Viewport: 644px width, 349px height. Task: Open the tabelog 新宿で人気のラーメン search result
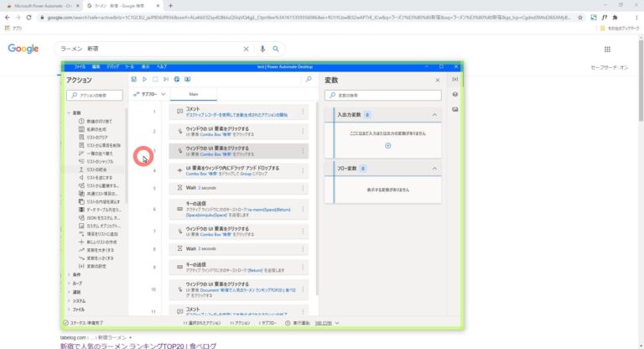(x=138, y=346)
